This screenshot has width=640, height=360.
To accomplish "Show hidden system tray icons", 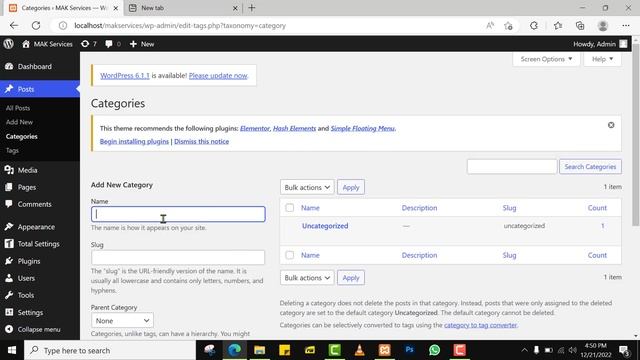I will pyautogui.click(x=524, y=350).
